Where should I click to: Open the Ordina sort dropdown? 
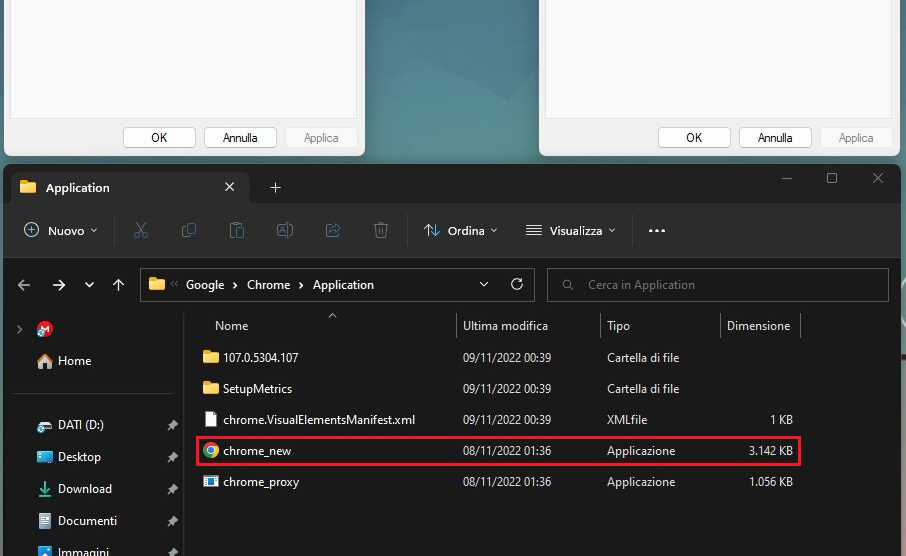click(460, 230)
